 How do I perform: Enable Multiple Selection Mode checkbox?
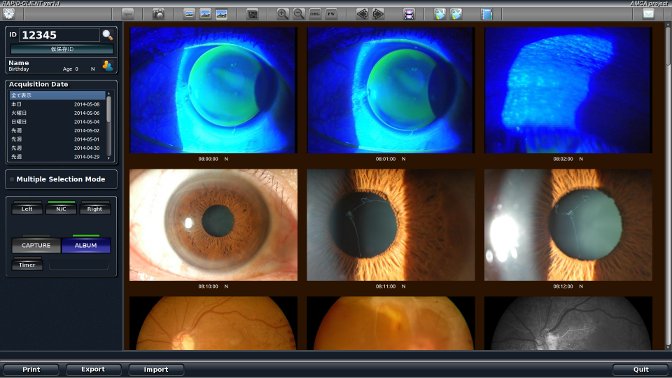point(12,180)
